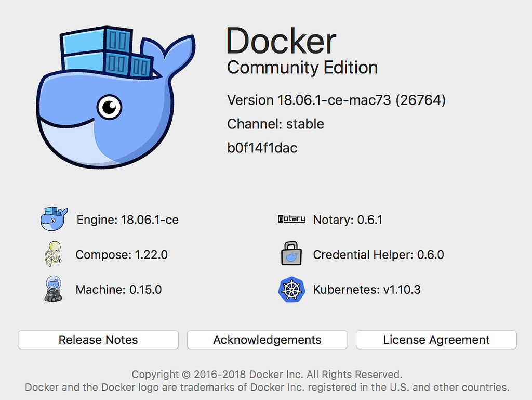Click the Notary logo icon
This screenshot has width=532, height=400.
(291, 219)
